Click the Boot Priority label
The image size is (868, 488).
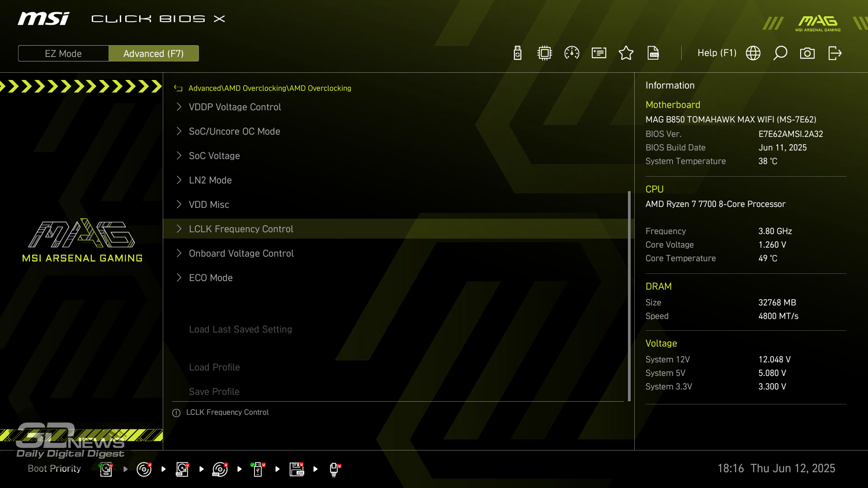pyautogui.click(x=54, y=469)
